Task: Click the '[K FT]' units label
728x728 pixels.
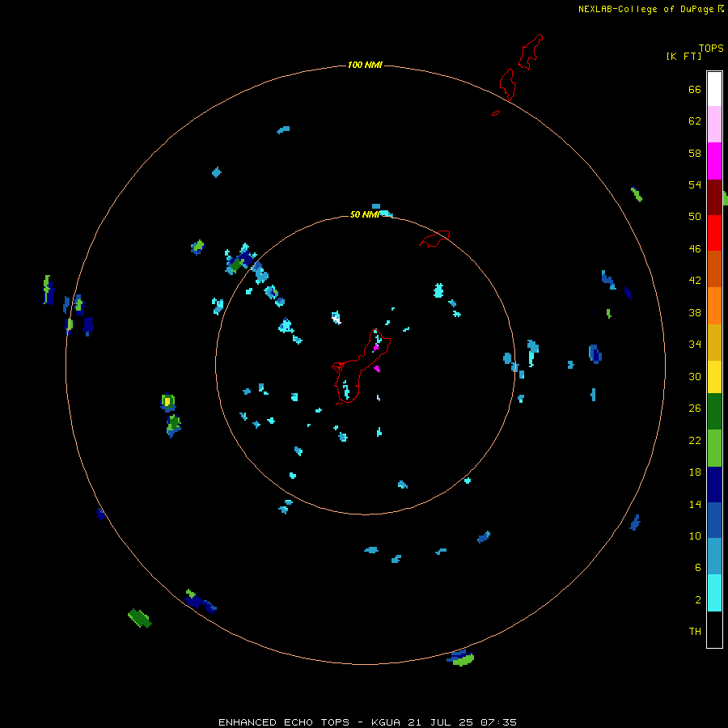Action: point(684,56)
